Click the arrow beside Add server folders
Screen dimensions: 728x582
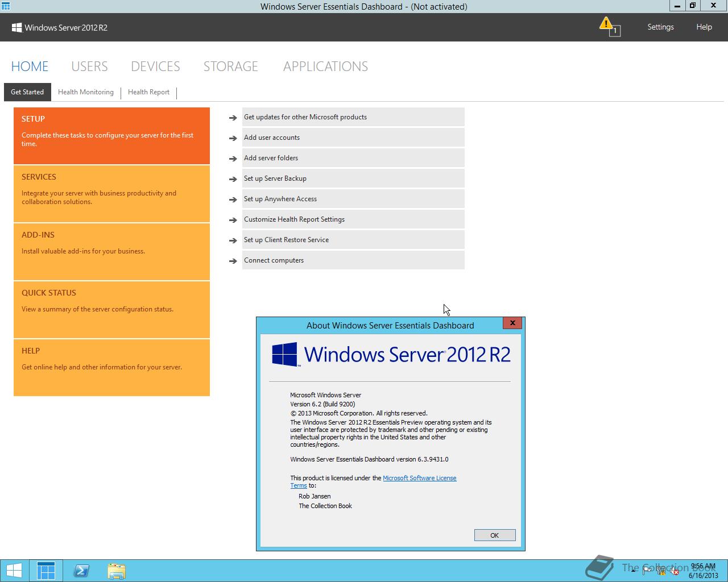click(x=233, y=159)
